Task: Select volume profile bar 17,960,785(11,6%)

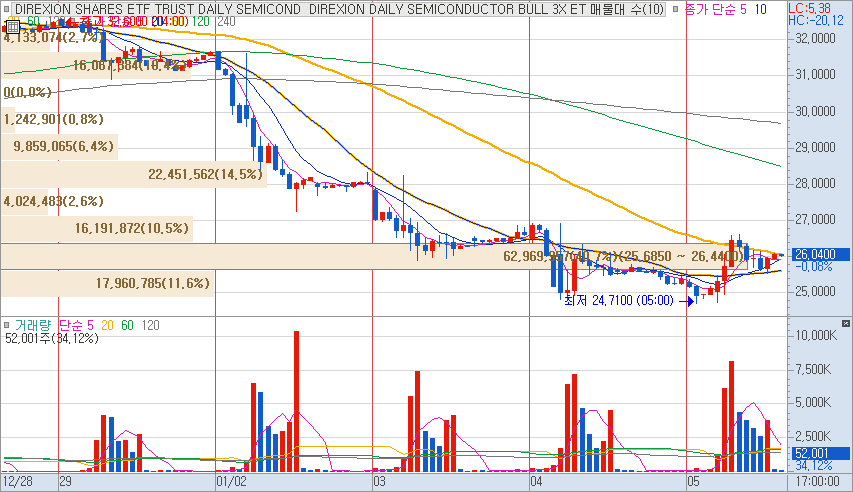Action: coord(108,283)
